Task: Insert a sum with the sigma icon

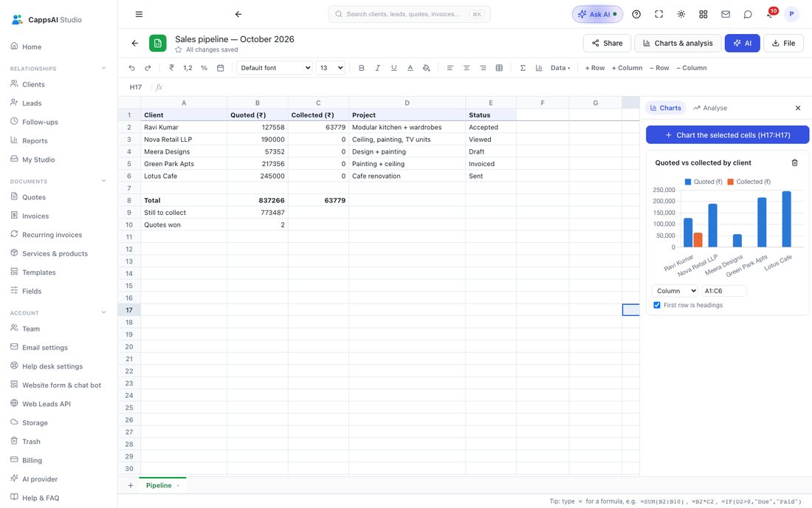Action: click(523, 68)
